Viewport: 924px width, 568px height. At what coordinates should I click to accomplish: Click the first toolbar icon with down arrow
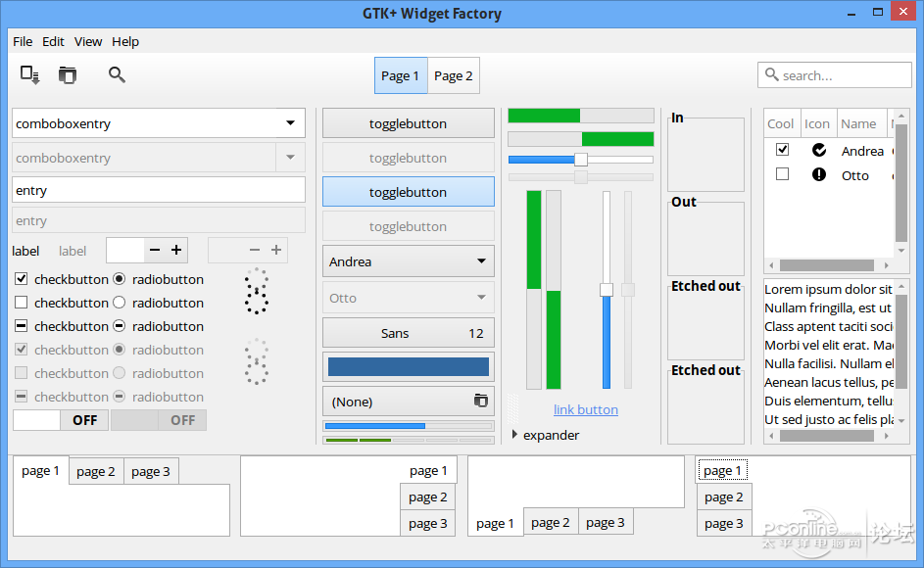click(x=29, y=74)
